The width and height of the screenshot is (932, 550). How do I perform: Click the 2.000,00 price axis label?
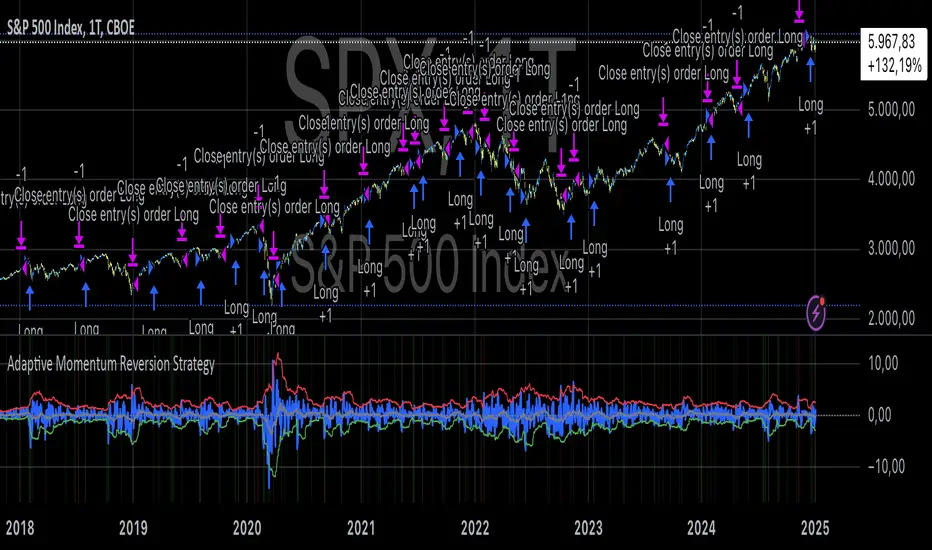891,318
